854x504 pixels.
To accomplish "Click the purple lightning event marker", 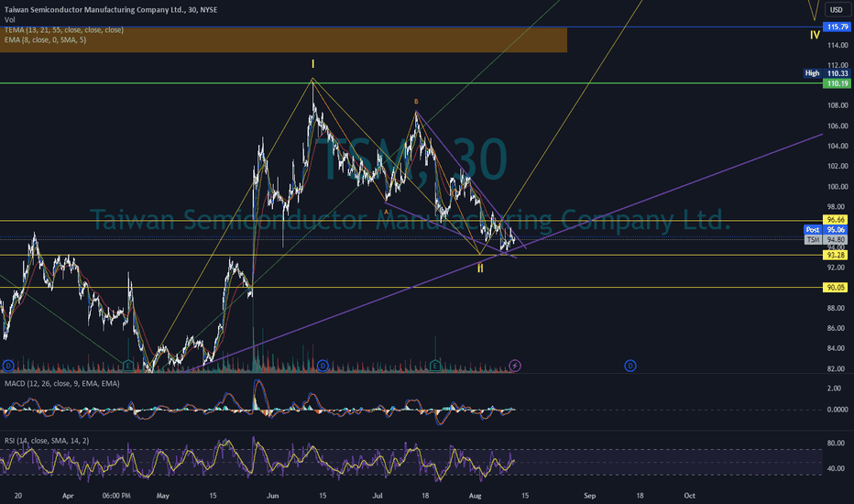I will pyautogui.click(x=515, y=366).
